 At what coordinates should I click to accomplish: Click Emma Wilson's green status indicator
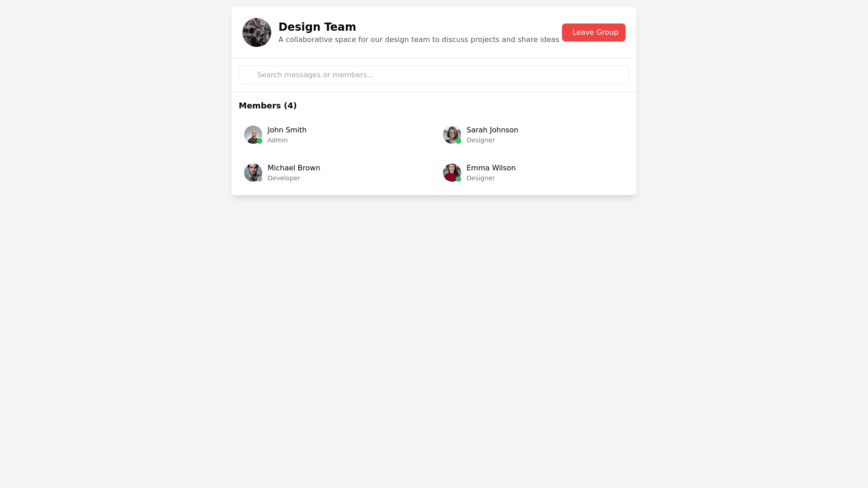coord(458,179)
